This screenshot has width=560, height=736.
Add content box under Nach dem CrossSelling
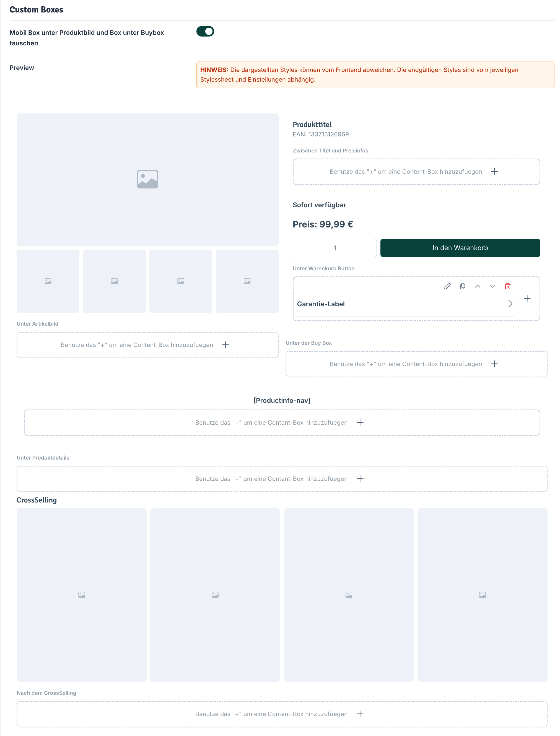[x=360, y=714]
